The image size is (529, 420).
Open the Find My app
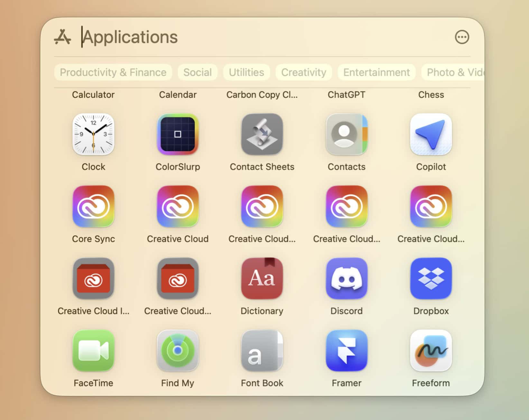pos(178,351)
